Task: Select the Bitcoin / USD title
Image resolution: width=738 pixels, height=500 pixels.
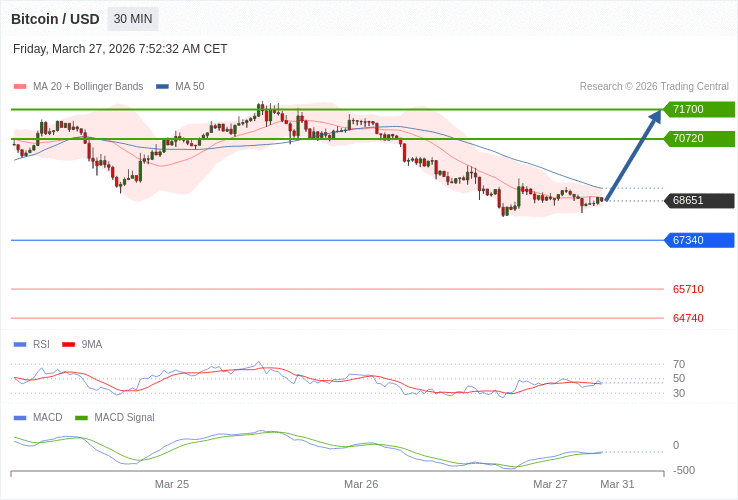Action: point(55,19)
